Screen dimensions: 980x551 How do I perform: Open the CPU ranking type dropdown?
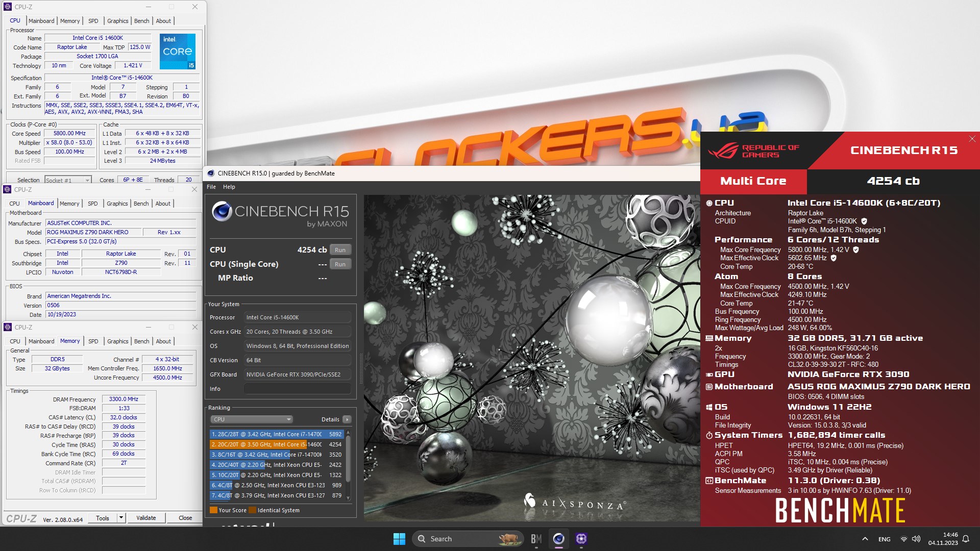pos(251,419)
